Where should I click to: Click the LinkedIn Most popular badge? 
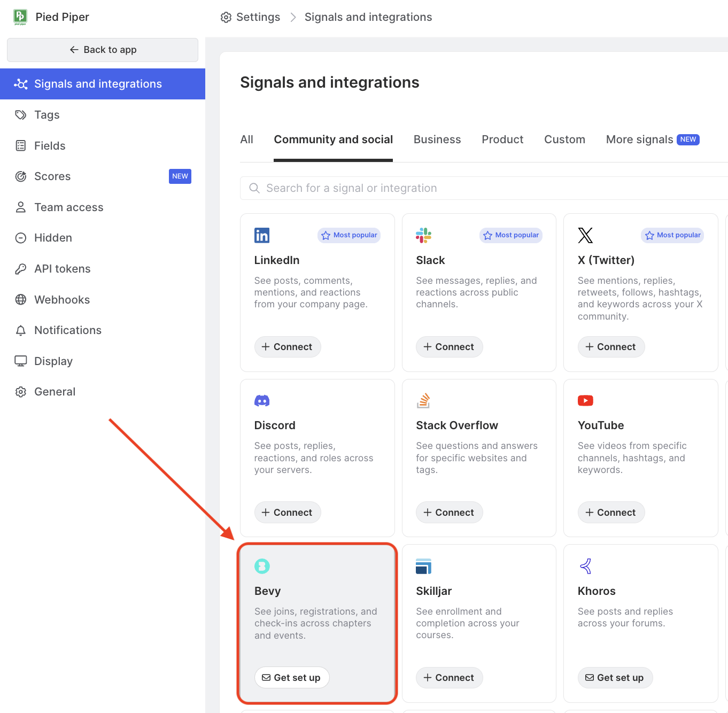pyautogui.click(x=349, y=235)
